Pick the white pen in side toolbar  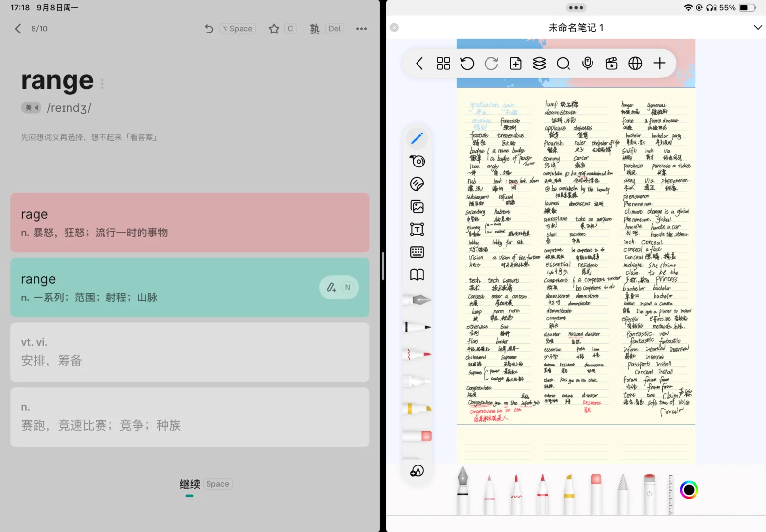417,381
